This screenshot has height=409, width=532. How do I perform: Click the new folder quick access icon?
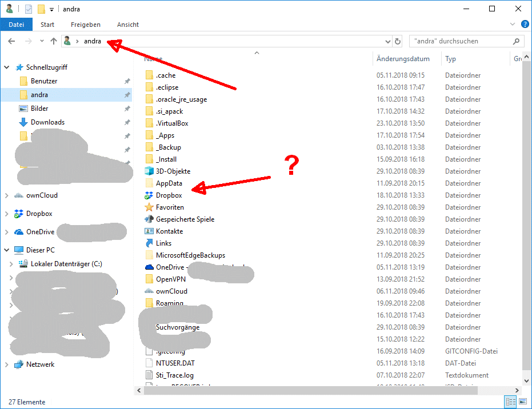click(41, 9)
